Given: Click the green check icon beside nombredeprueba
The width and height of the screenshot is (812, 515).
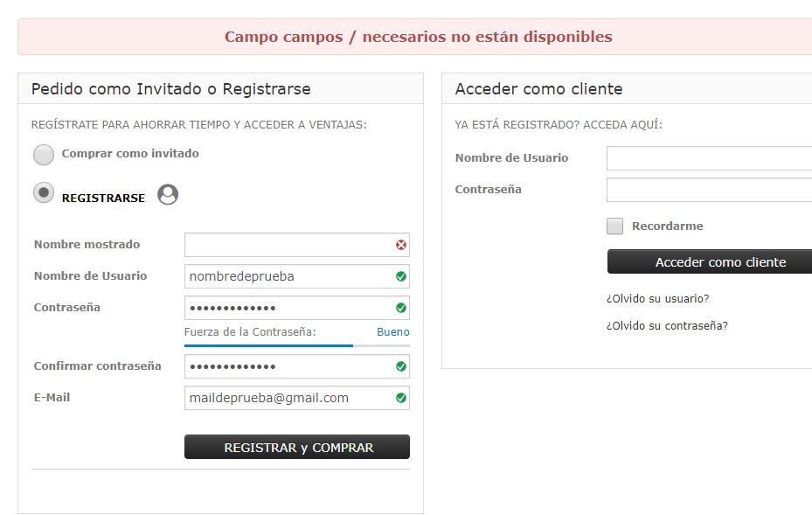Looking at the screenshot, I should [x=401, y=276].
